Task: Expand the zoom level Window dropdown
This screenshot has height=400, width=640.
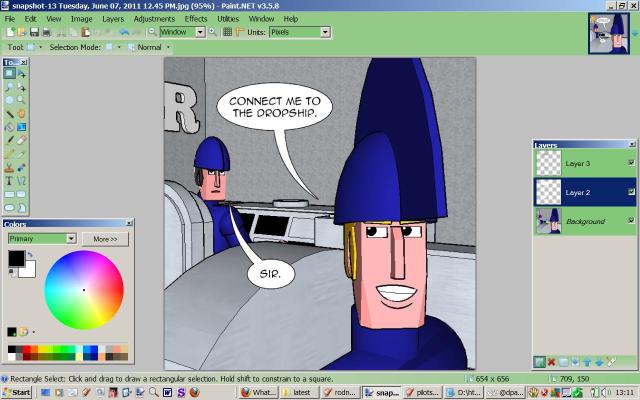Action: 200,32
